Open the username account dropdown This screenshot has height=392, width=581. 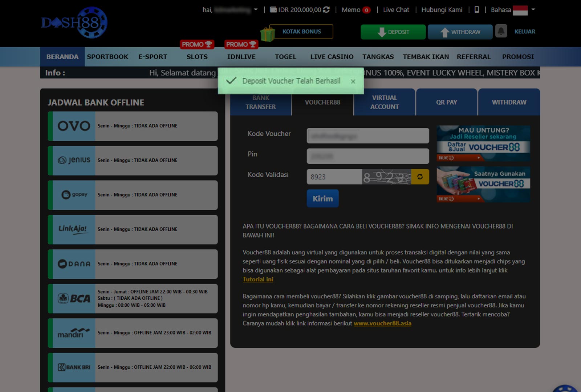pyautogui.click(x=256, y=10)
